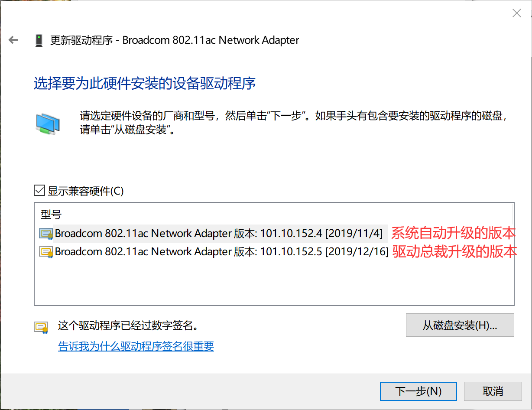Image resolution: width=532 pixels, height=410 pixels.
Task: Go back with the left arrow
Action: [x=13, y=40]
